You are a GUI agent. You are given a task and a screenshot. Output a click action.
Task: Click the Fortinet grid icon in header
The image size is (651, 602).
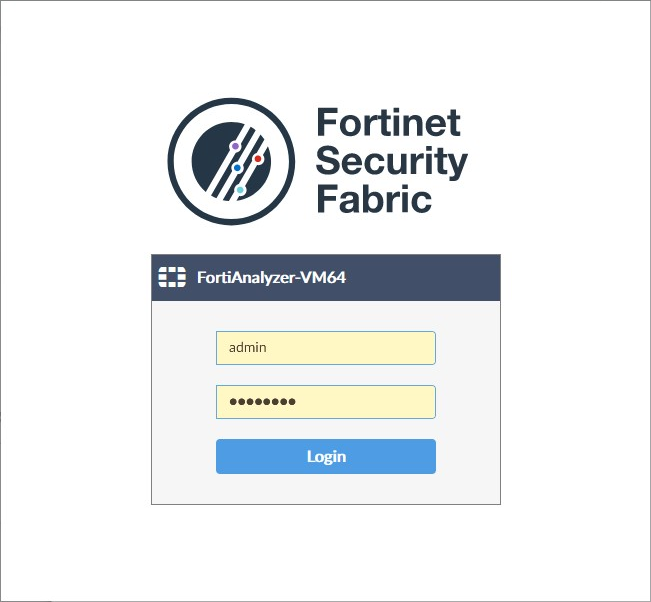tap(172, 277)
